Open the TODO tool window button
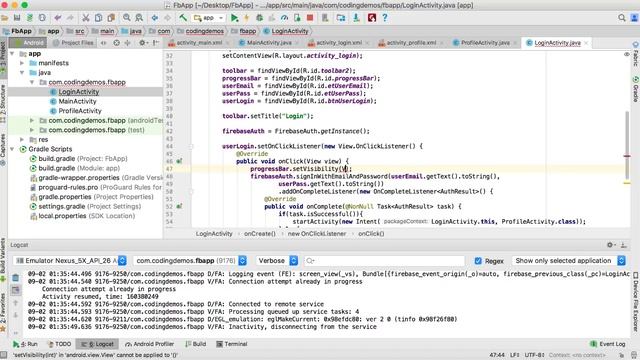This screenshot has width=640, height=360. tap(60, 344)
